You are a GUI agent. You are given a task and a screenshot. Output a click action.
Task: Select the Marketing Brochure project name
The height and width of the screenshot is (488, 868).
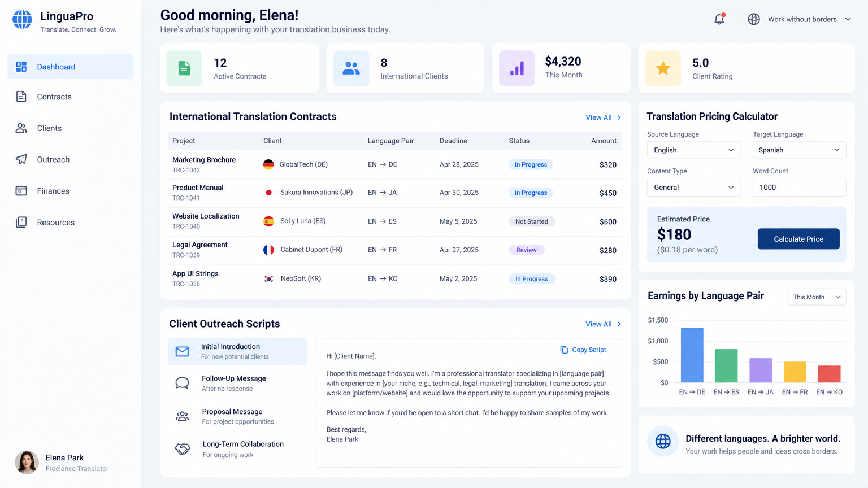point(204,160)
